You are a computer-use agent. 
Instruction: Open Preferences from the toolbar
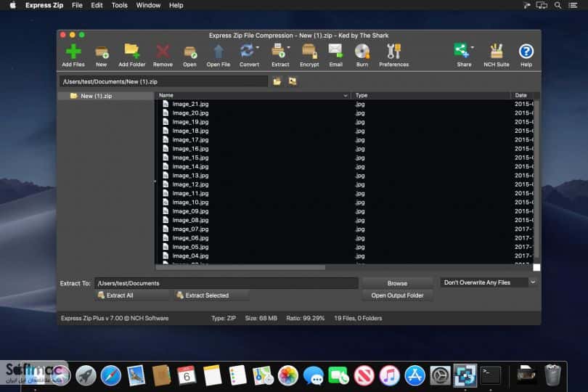click(x=393, y=54)
